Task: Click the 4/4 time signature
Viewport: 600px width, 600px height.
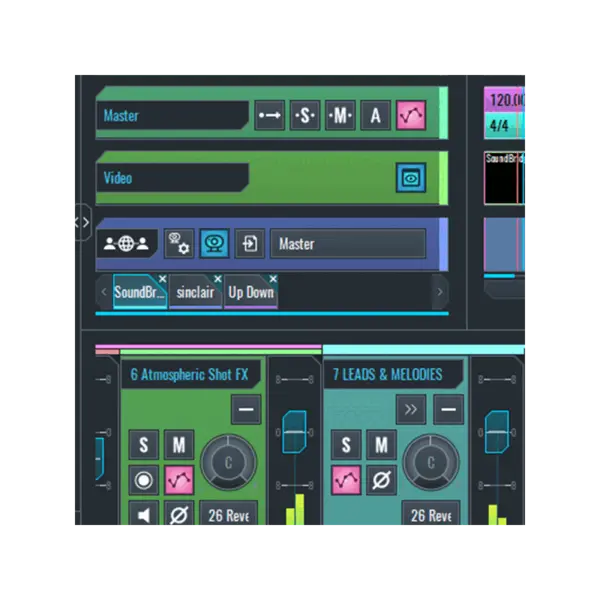Action: [500, 126]
